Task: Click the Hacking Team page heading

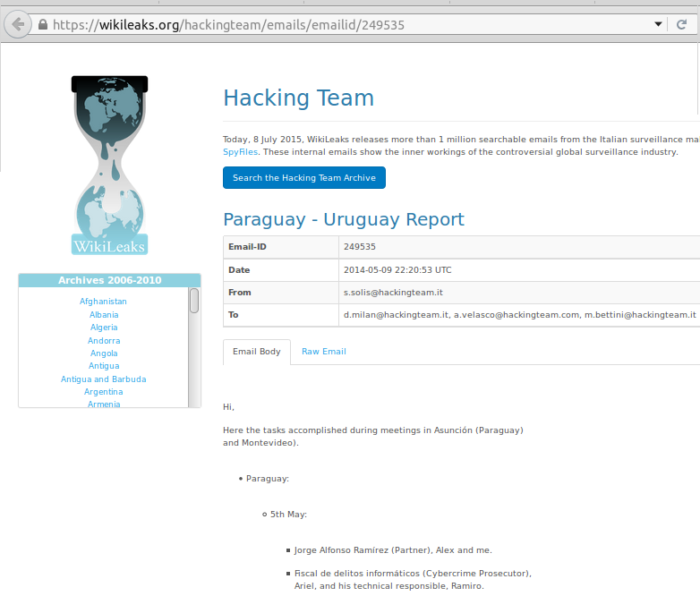Action: click(x=298, y=98)
